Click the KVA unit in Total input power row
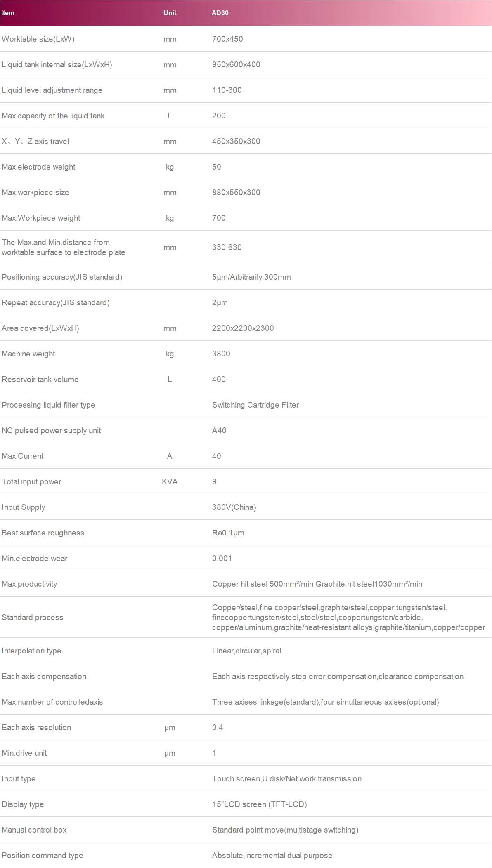The width and height of the screenshot is (492, 868). click(170, 482)
